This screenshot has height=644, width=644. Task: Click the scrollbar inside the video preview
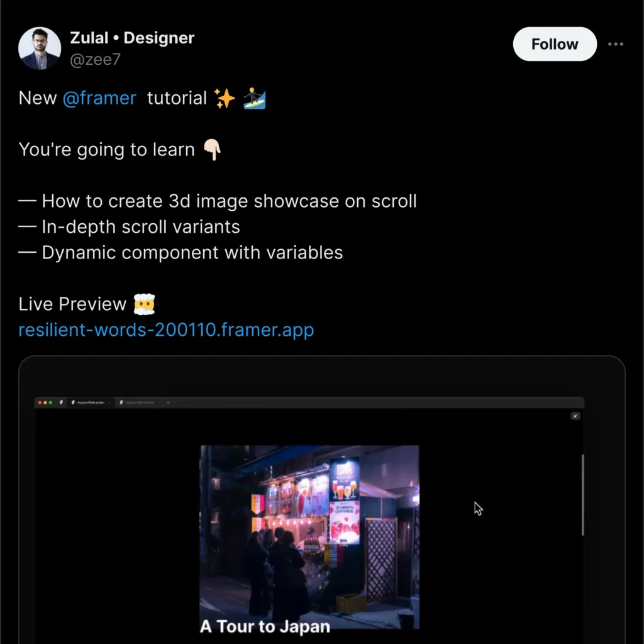coord(582,495)
